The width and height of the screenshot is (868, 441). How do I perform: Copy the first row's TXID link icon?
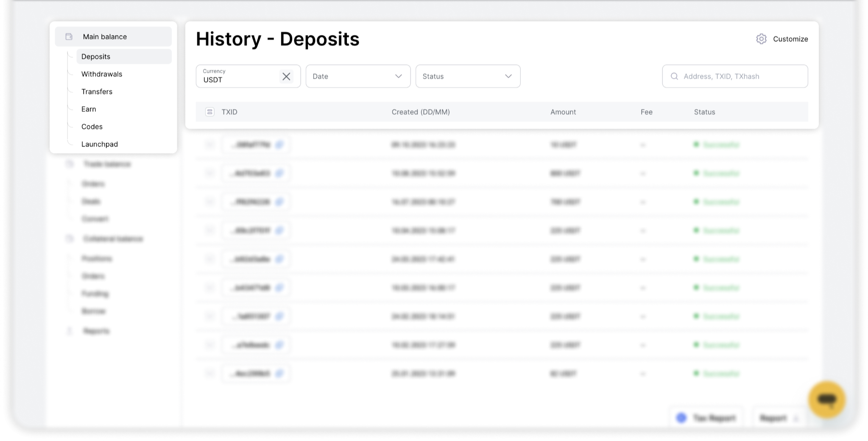(279, 145)
